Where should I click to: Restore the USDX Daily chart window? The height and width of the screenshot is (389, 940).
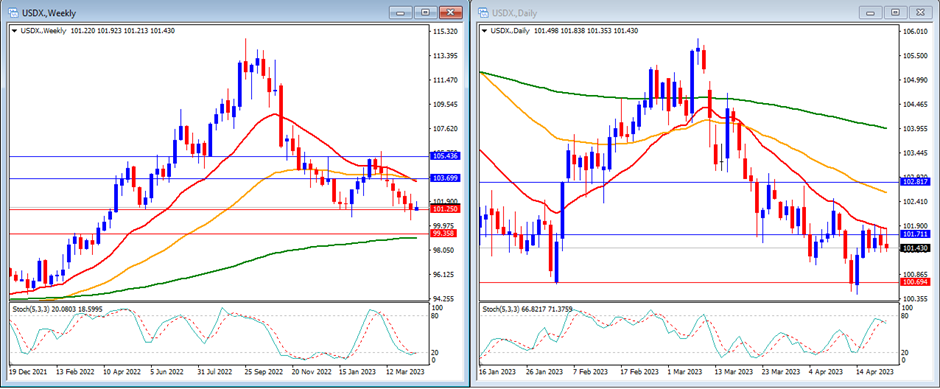(x=895, y=13)
